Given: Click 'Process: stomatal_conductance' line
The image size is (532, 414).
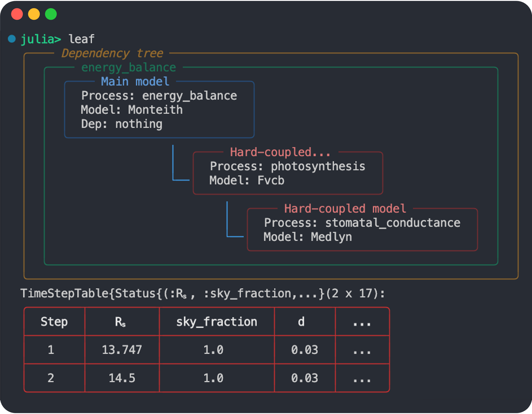Looking at the screenshot, I should click(x=363, y=223).
